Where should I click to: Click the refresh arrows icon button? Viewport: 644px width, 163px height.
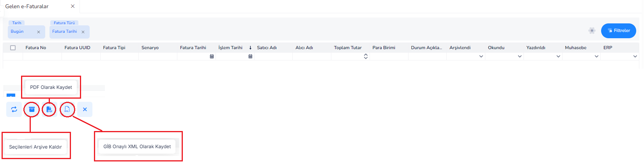pyautogui.click(x=14, y=110)
